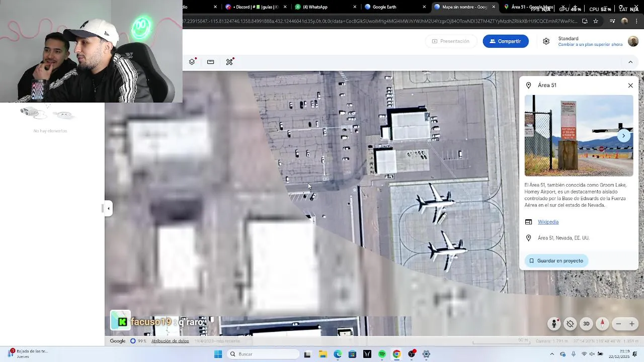Click the microphone tray icon
Screen dimensions: 644x362
pos(573,354)
